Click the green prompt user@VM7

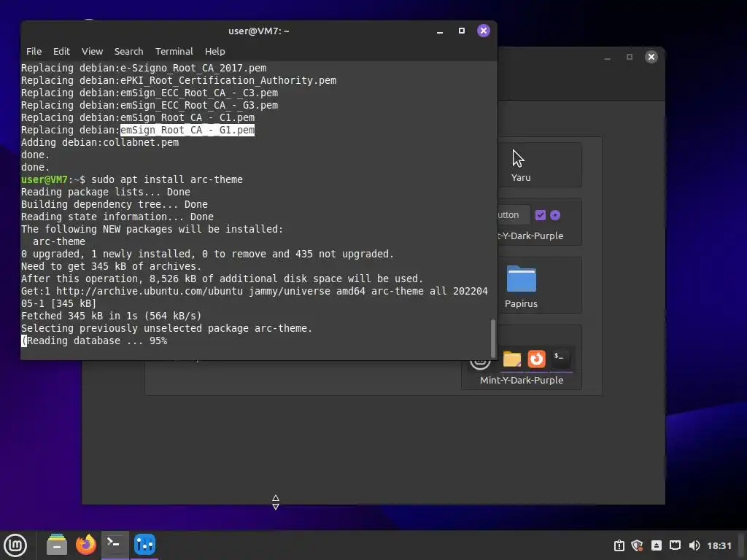click(44, 179)
